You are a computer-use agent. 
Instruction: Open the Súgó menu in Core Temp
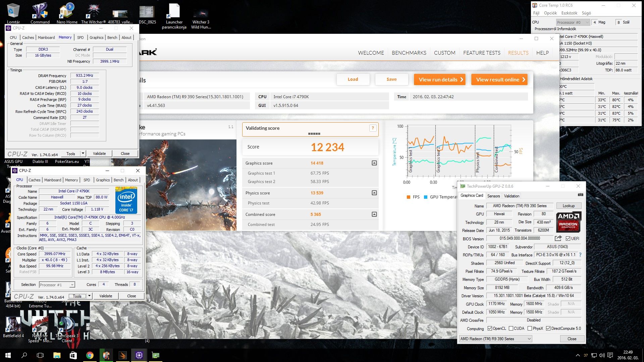coord(586,13)
